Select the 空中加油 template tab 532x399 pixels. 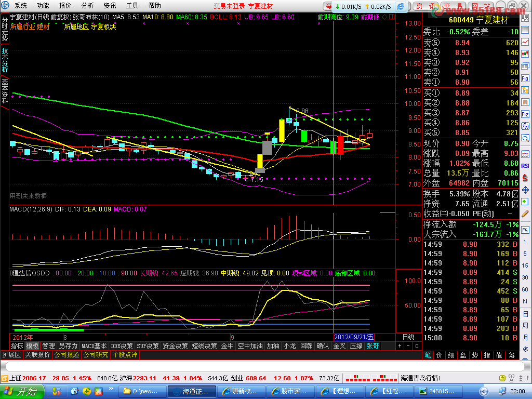point(250,345)
